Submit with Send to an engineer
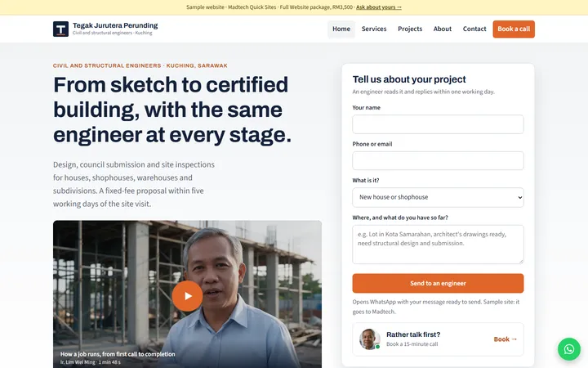The height and width of the screenshot is (368, 588). [x=438, y=283]
